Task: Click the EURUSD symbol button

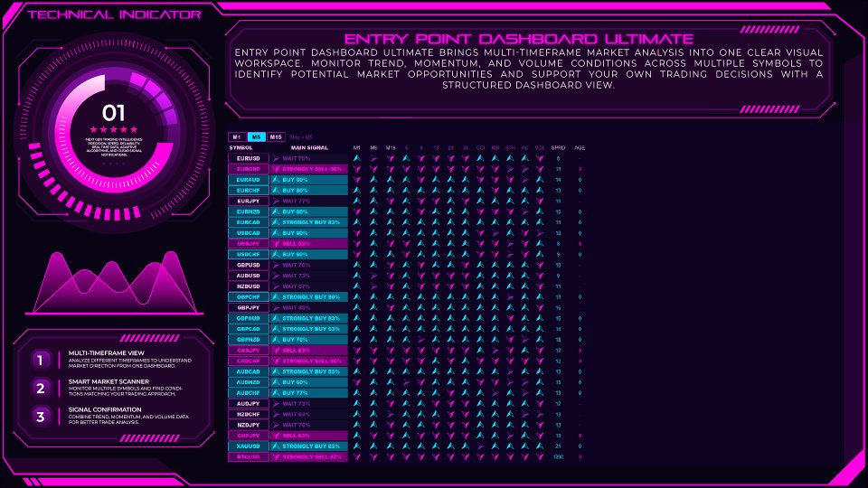Action: click(249, 158)
